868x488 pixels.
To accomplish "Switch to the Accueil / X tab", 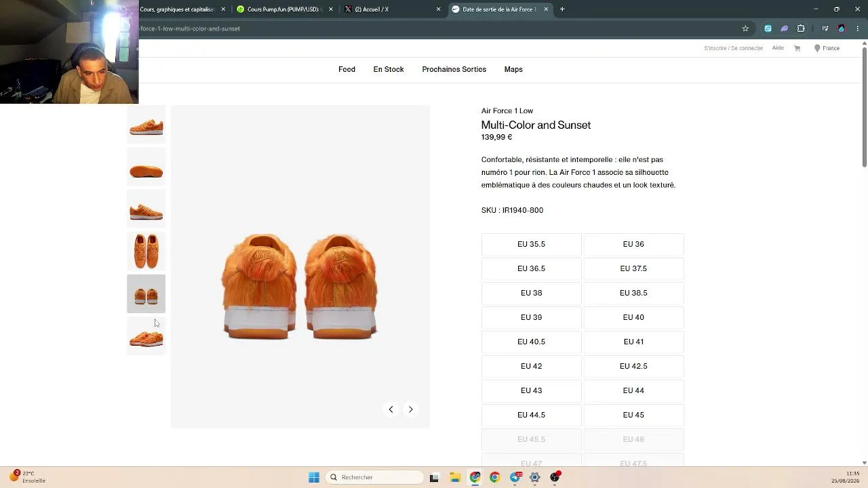I will point(391,9).
